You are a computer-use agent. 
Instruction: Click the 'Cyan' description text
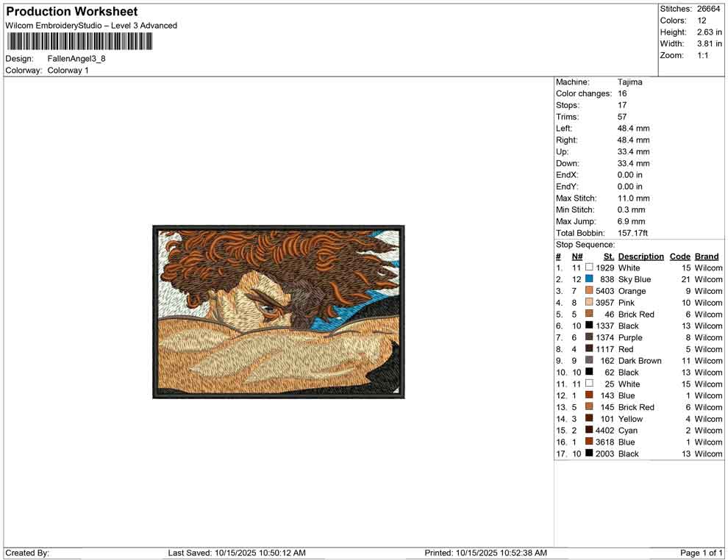pos(628,430)
